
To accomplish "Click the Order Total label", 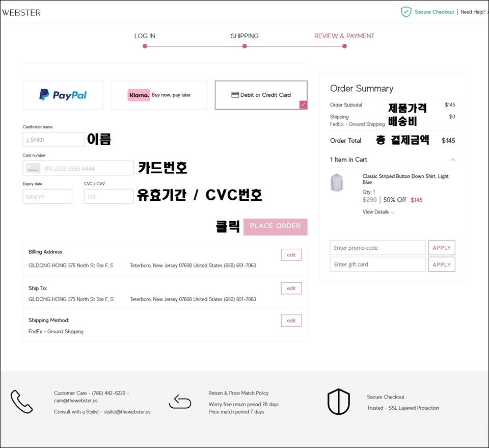I will click(x=345, y=141).
